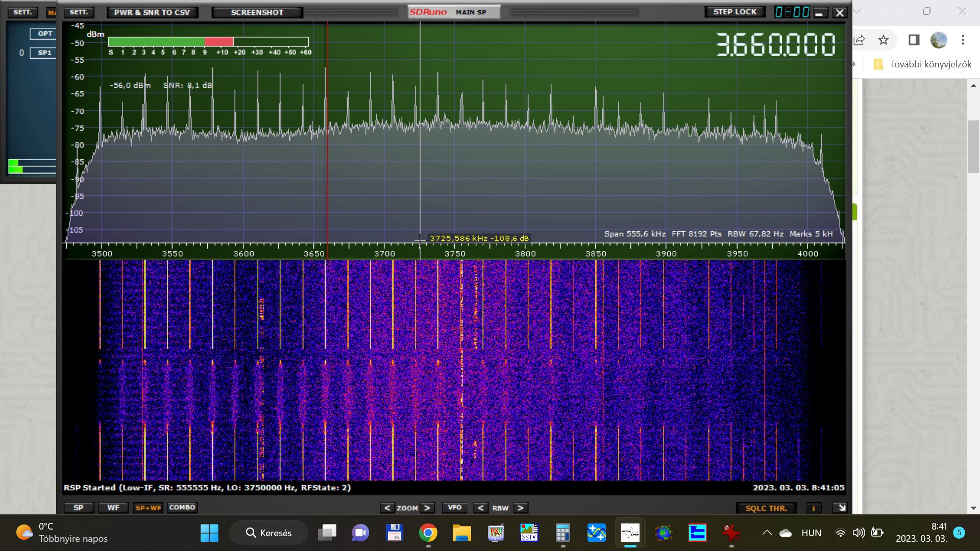Toggle STEP LOCK button
This screenshot has width=980, height=551.
pyautogui.click(x=734, y=12)
